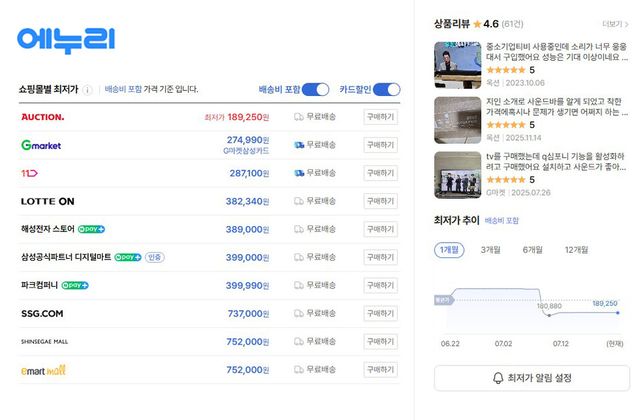The image size is (640, 420).
Task: Open the review starting tv를 구매했는데
Action: click(x=556, y=162)
